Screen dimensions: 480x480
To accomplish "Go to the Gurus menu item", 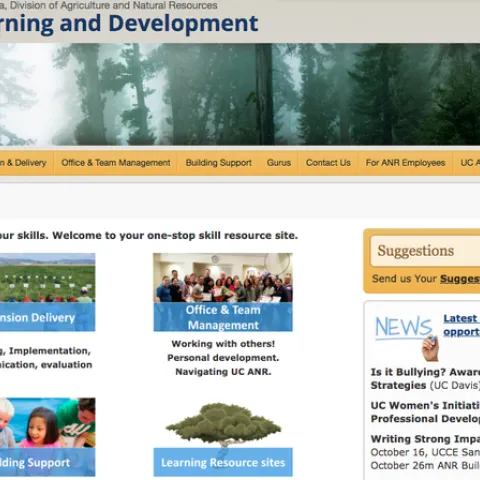I will (279, 163).
